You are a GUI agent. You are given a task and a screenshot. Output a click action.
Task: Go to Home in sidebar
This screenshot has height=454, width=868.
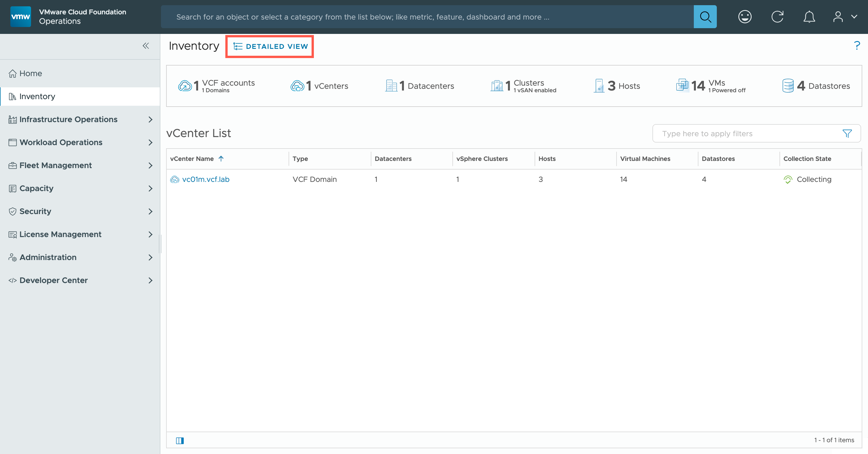(30, 74)
